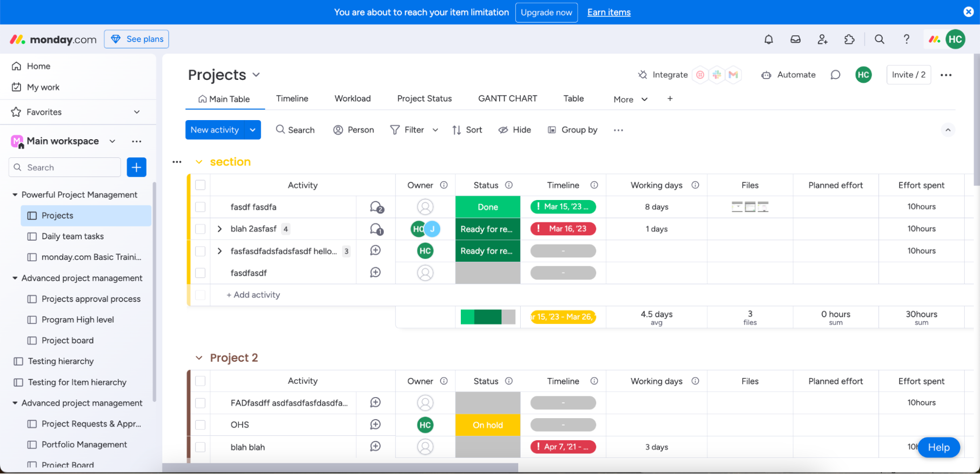Check the blah 2asfasf row checkbox
The image size is (980, 474).
200,229
